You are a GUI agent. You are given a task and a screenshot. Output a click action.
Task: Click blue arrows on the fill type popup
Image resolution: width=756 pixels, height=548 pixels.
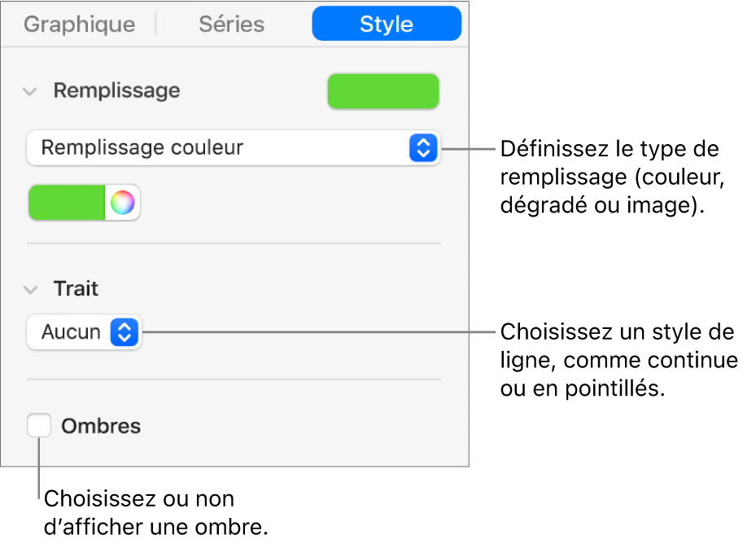(x=422, y=147)
